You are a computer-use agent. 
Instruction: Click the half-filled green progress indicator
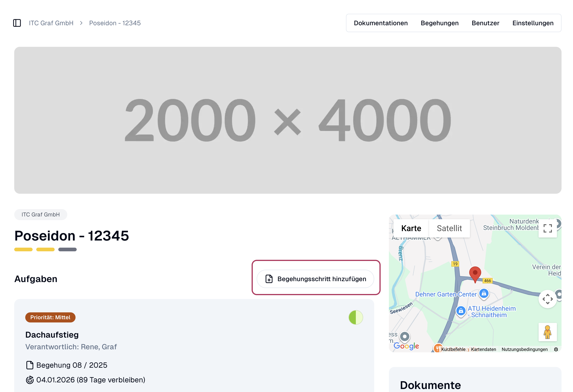[356, 317]
